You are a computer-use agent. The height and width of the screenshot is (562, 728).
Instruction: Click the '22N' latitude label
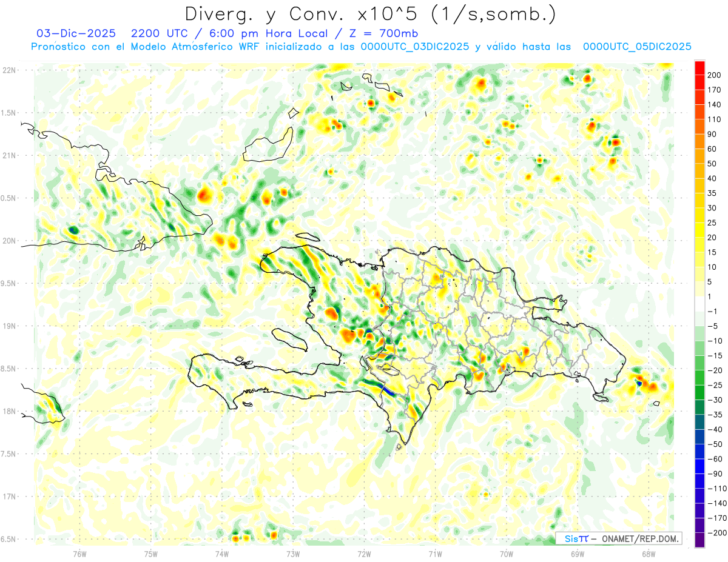point(9,70)
